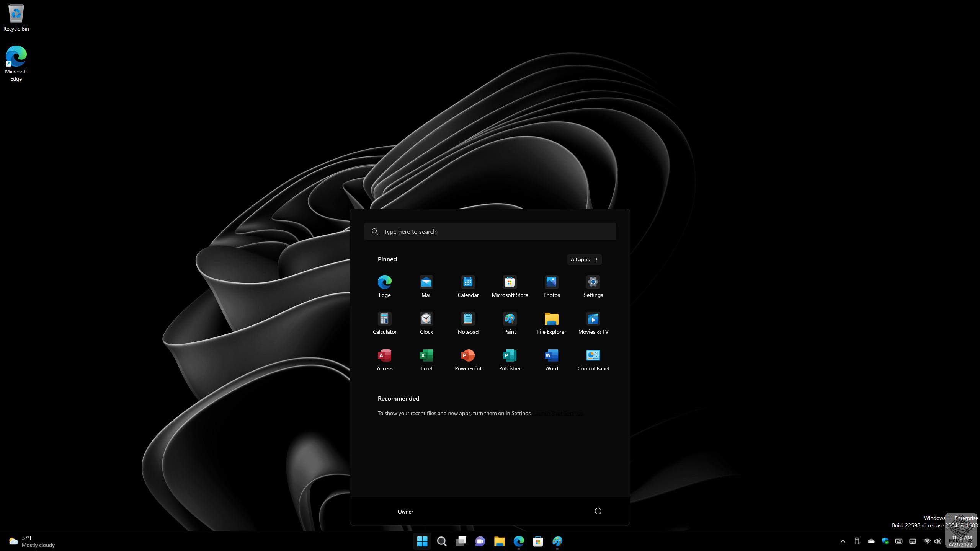Open File Explorer from pinned apps

[551, 323]
